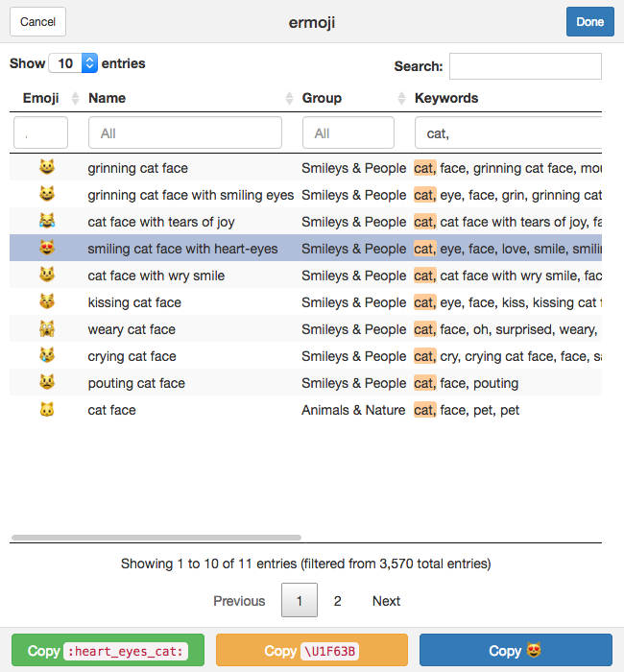Screen dimensions: 624x672
Task: Sort table by Group column arrows
Action: click(401, 98)
